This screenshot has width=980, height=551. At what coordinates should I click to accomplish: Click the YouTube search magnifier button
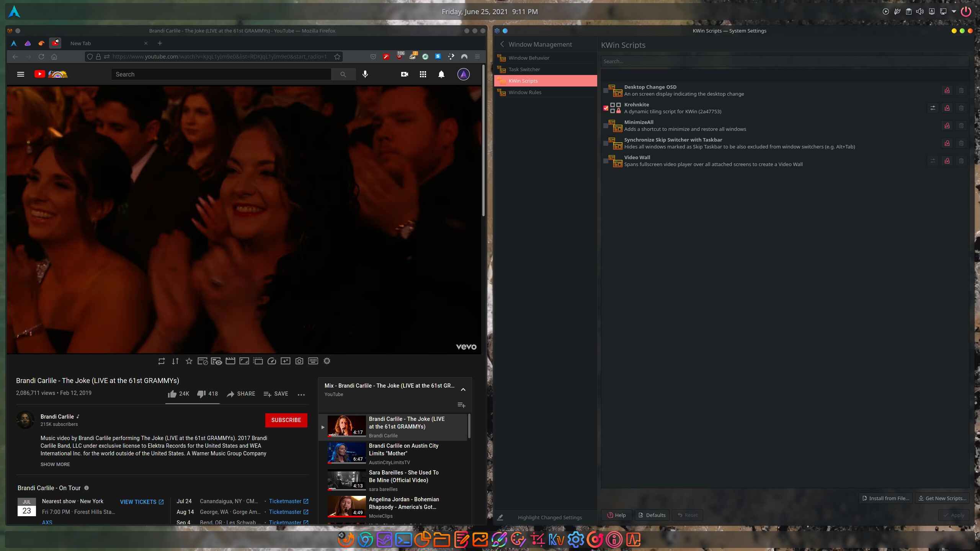click(x=343, y=74)
